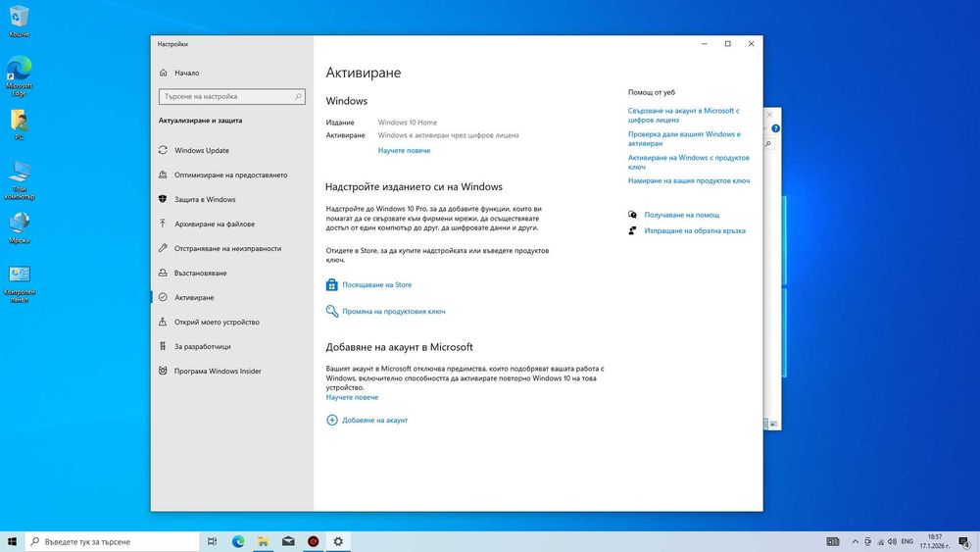Click inside the Търсене на настройка search box
Image resolution: width=980 pixels, height=552 pixels.
232,96
